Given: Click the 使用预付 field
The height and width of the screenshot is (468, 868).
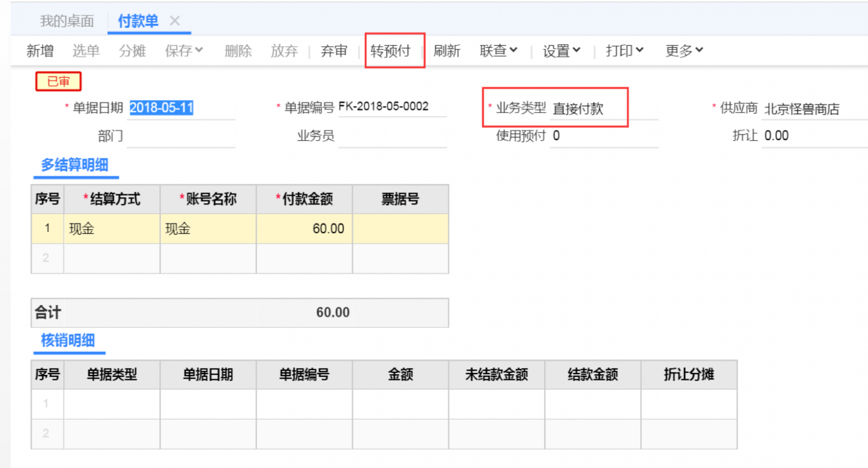Looking at the screenshot, I should pos(604,136).
